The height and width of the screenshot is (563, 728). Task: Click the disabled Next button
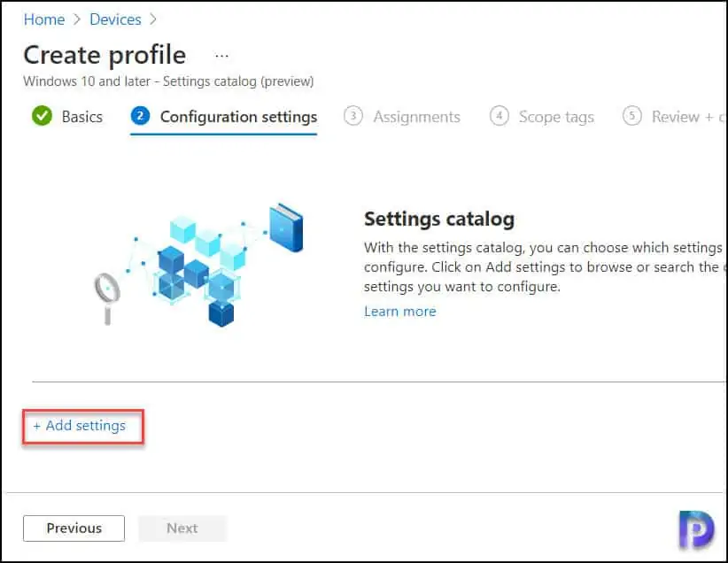click(182, 528)
